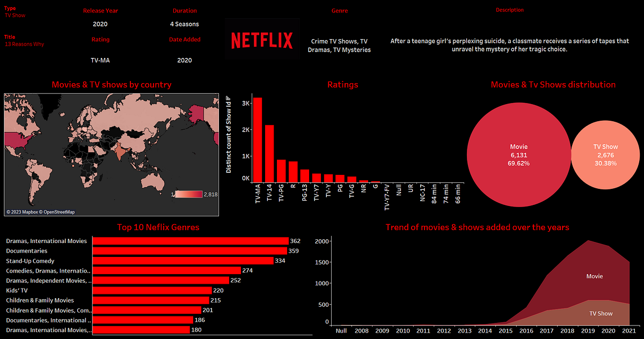Image resolution: width=644 pixels, height=339 pixels.
Task: Select the Kids' TV genre label
Action: tap(17, 290)
